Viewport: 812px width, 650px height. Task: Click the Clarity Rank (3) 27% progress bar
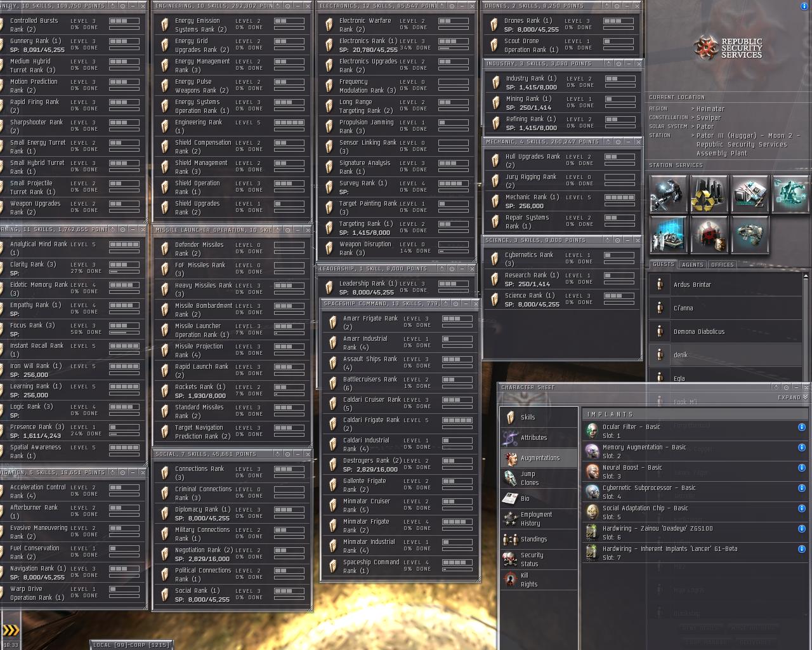(x=124, y=271)
